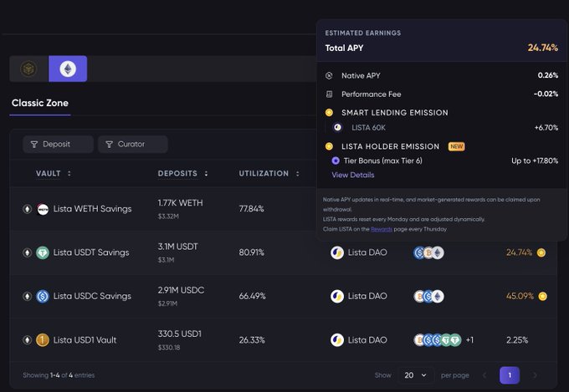Open the Rewards page link
The image size is (569, 392).
coord(382,229)
